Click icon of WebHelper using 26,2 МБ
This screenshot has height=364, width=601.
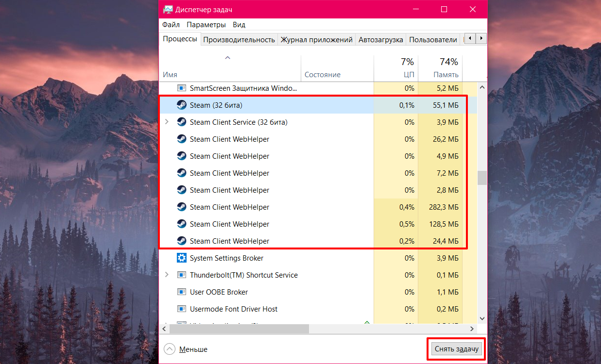182,139
